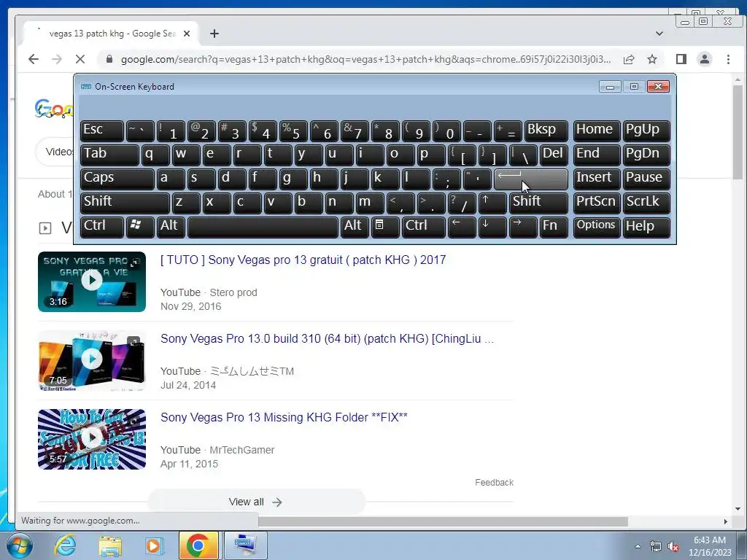This screenshot has height=560, width=747.
Task: Play the 5:57 video thumbnail
Action: coord(92,439)
